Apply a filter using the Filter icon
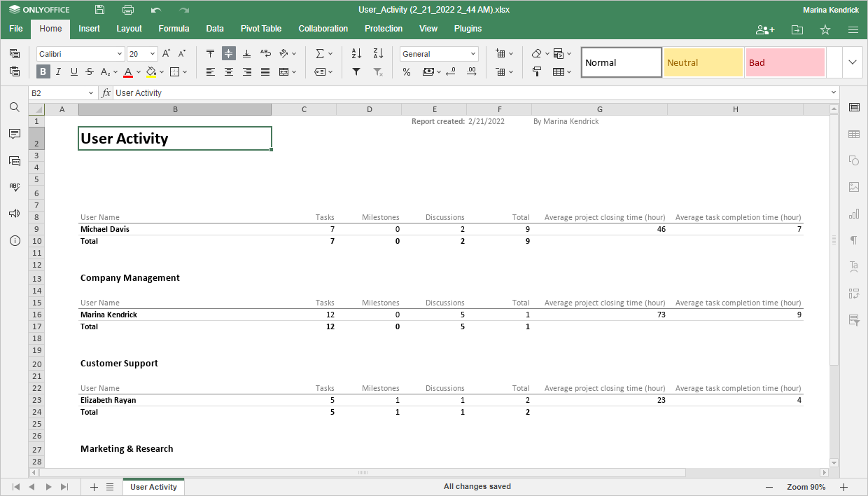Screen dimensions: 868x496 [356, 71]
